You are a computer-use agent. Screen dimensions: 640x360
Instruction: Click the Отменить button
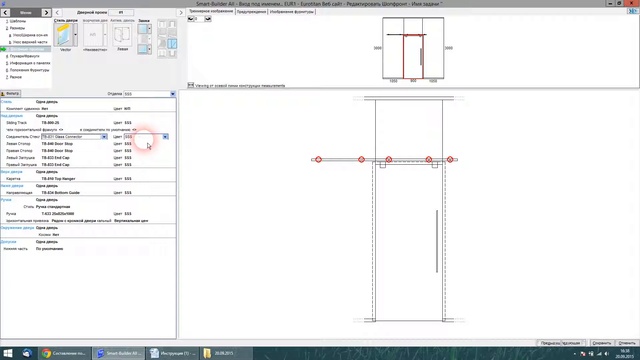coord(627,343)
